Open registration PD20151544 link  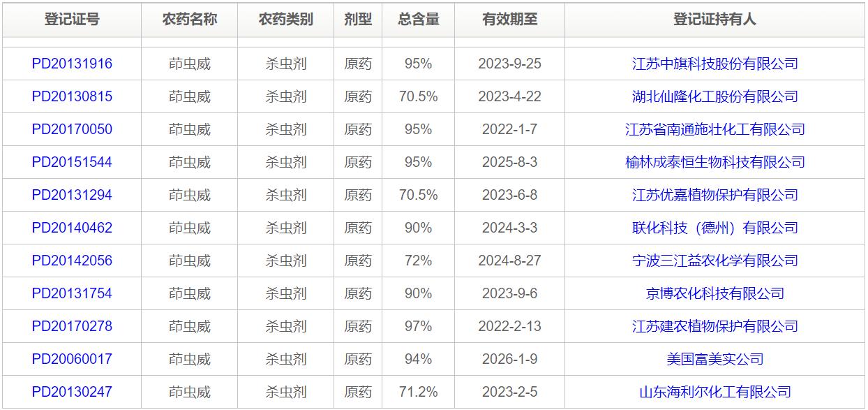(72, 162)
